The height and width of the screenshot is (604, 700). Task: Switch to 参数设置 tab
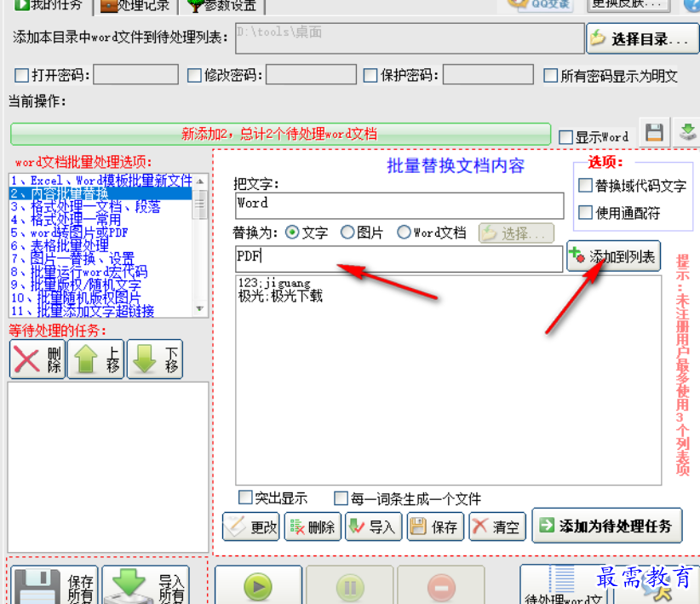coord(221,6)
